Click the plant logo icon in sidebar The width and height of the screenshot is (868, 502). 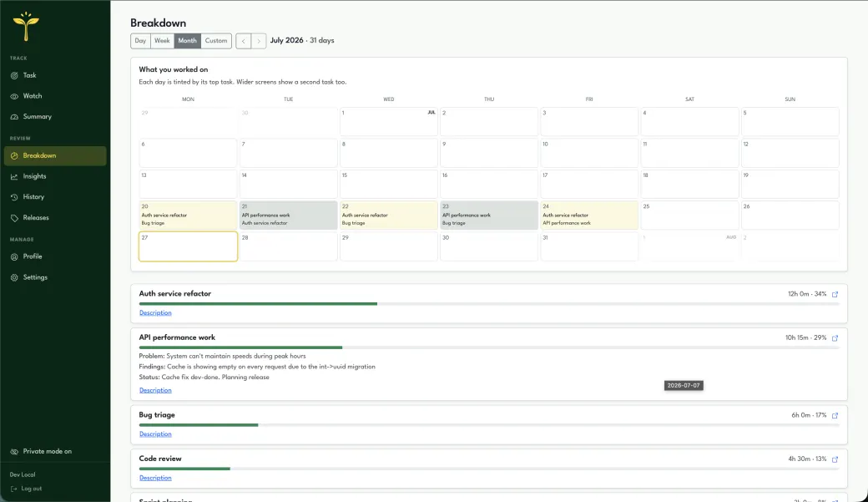[x=26, y=26]
